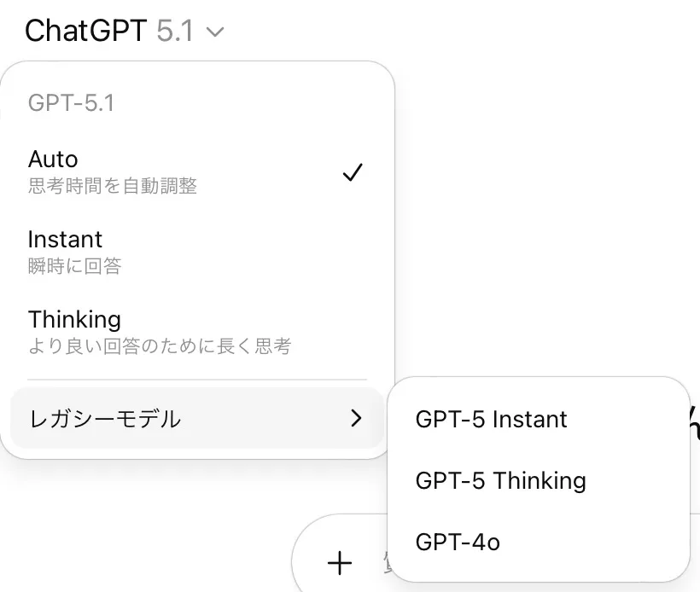The width and height of the screenshot is (700, 592).
Task: Click the ChatGPT name in header
Action: tap(86, 32)
